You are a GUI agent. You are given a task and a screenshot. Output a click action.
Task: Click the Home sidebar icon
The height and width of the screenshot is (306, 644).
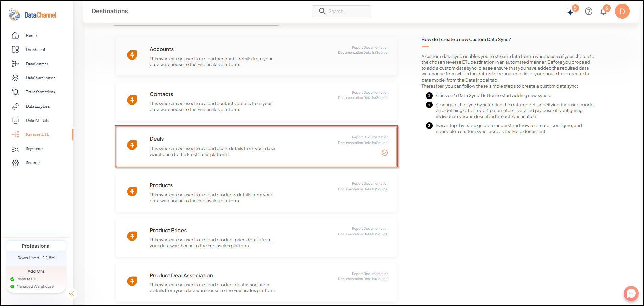click(x=15, y=36)
